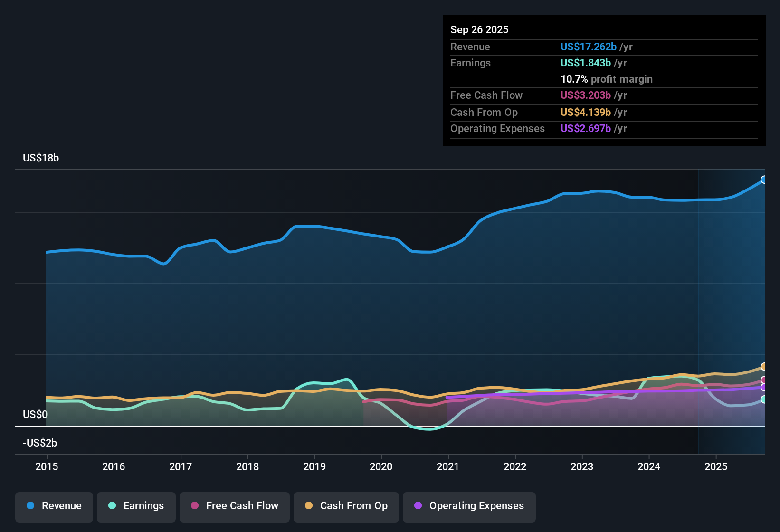
Task: Click the pink Free Cash Flow endpoint marker
Action: click(x=764, y=379)
